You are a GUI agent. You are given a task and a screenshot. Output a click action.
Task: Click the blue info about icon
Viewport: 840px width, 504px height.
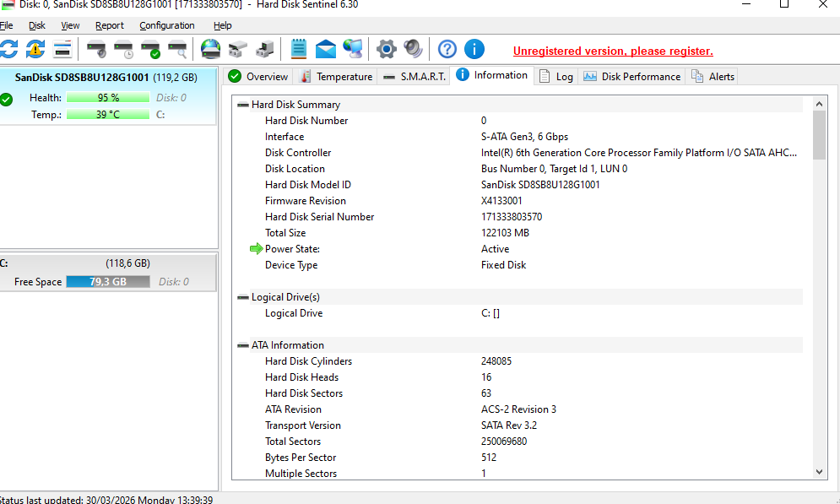pyautogui.click(x=474, y=49)
